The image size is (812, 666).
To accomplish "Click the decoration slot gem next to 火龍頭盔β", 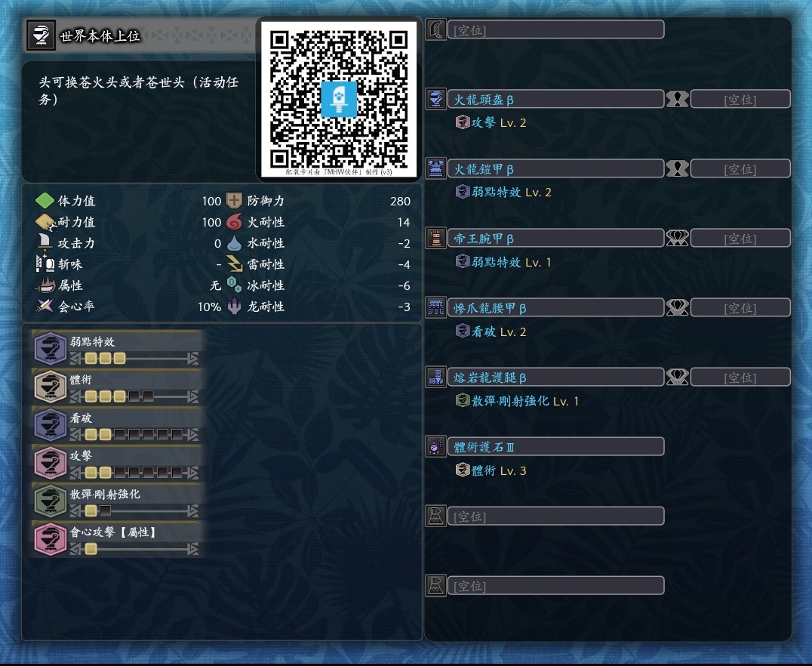I will [x=677, y=99].
